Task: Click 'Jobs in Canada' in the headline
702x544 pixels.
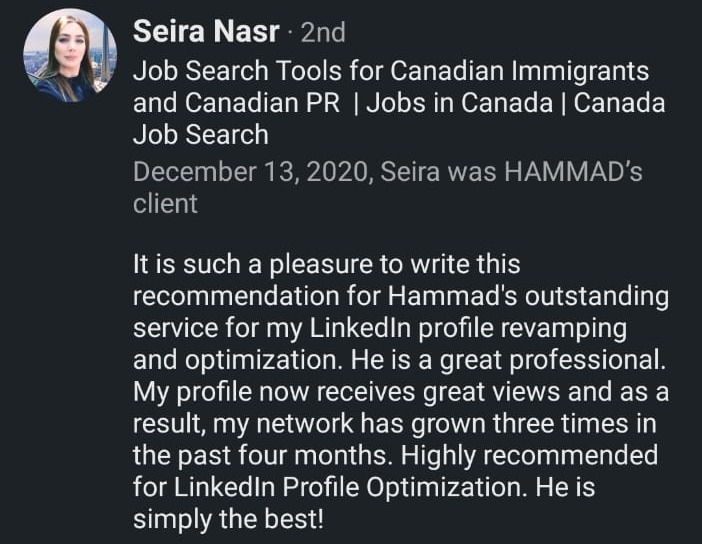Action: pos(459,103)
